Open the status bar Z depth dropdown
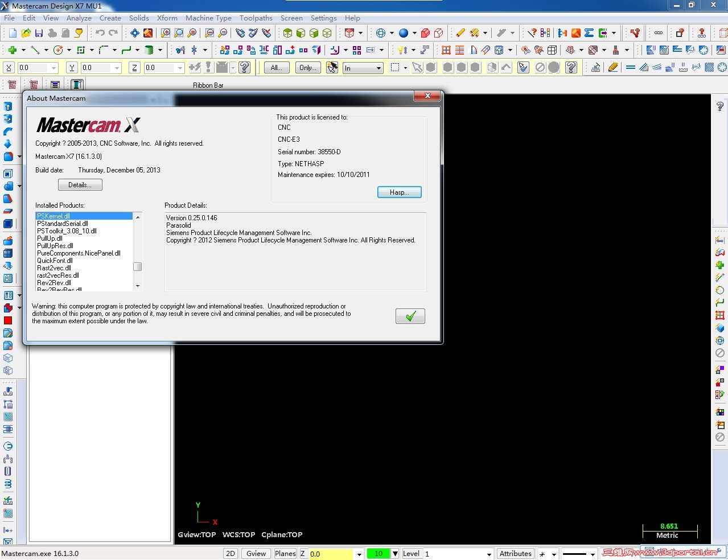The width and height of the screenshot is (728, 560). pyautogui.click(x=359, y=554)
